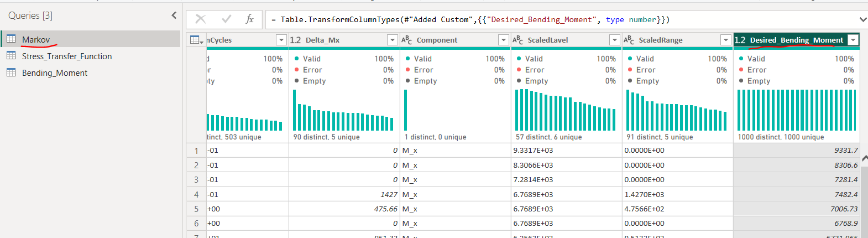Click the Stress_Transfer_Function table icon
868x238 pixels.
(11, 55)
